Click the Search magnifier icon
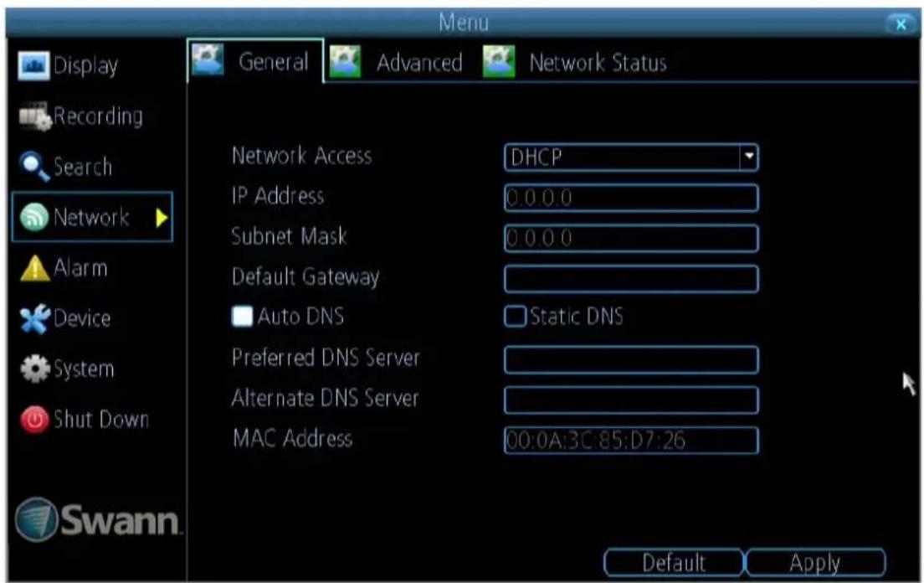The width and height of the screenshot is (924, 583). tap(34, 167)
